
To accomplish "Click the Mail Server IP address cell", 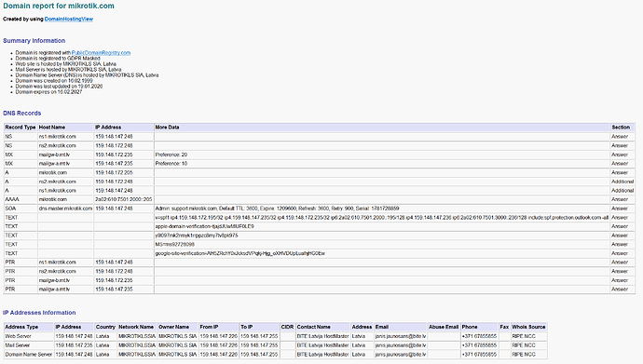I will point(75,345).
